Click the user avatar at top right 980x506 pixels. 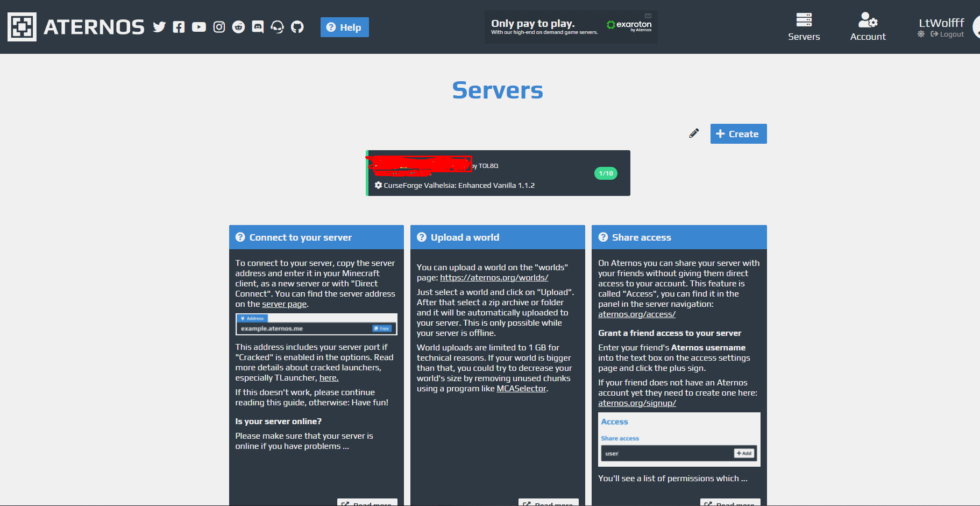tap(976, 27)
